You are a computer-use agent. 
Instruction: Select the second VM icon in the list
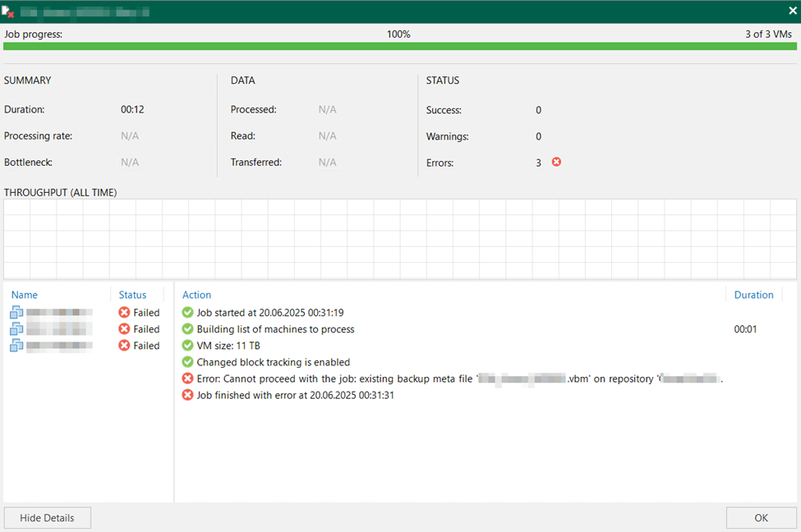(17, 328)
